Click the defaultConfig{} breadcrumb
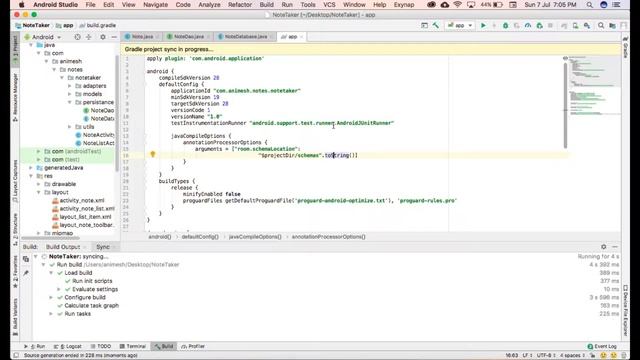 [200, 237]
